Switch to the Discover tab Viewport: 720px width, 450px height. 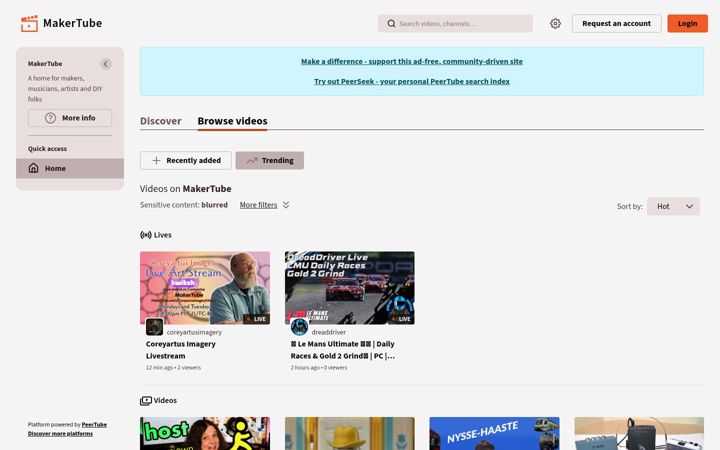pos(161,121)
